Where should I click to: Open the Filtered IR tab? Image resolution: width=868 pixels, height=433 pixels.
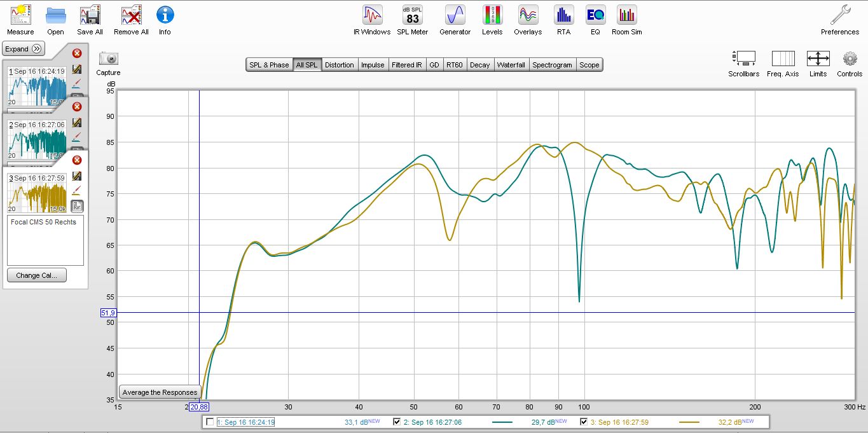tap(407, 65)
